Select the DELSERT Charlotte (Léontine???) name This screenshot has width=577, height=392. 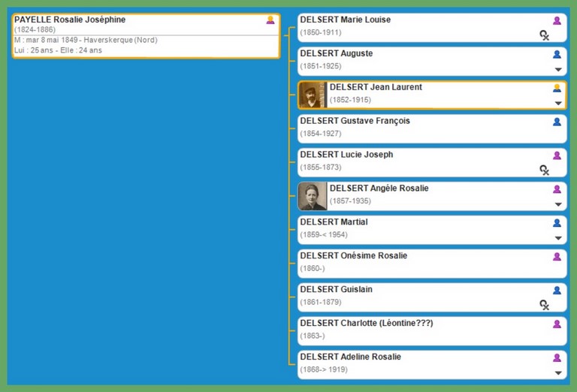(366, 324)
